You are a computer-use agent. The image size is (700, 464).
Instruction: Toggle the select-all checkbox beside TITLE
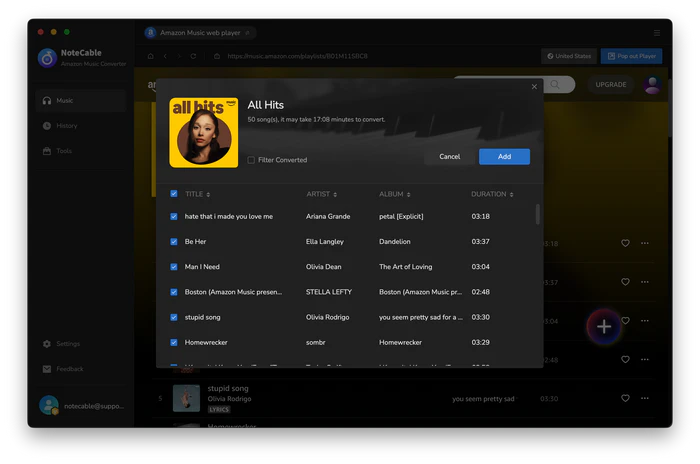pos(174,194)
